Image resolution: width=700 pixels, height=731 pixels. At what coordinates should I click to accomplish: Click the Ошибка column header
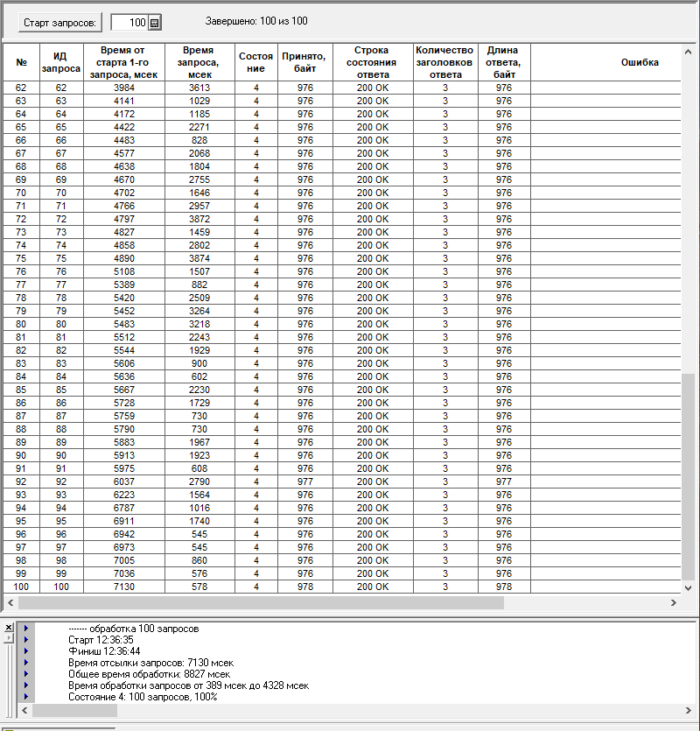click(605, 62)
